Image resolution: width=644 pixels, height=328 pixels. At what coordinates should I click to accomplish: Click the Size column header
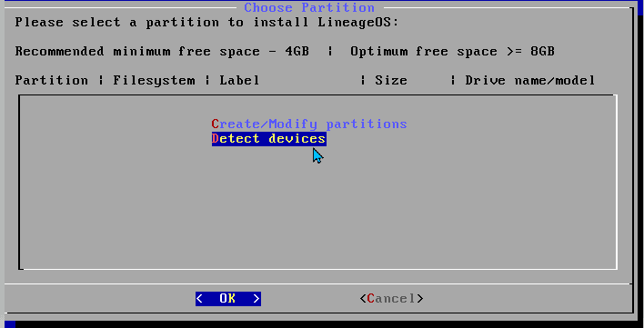[x=391, y=80]
